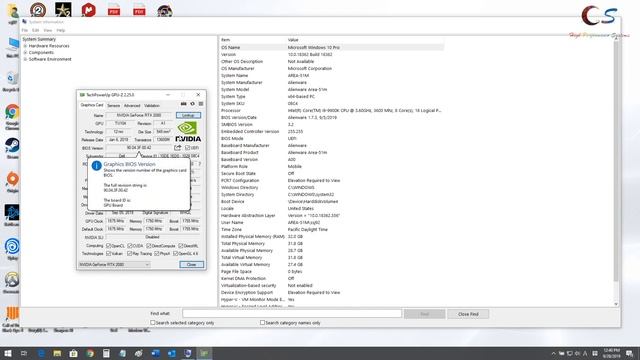
Task: Switch to the Sensors tab in GPU-Z
Action: 113,105
